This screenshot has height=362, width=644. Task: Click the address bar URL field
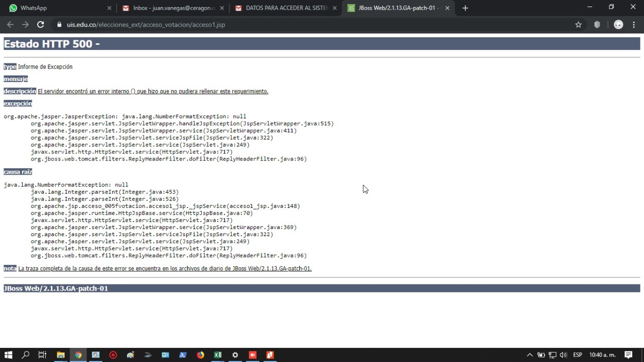click(302, 25)
